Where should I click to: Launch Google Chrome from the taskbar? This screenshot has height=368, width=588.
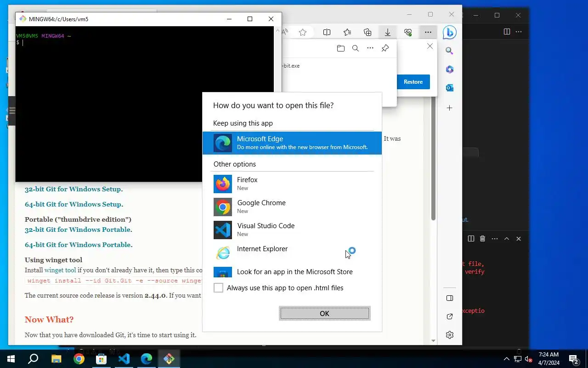(x=79, y=359)
